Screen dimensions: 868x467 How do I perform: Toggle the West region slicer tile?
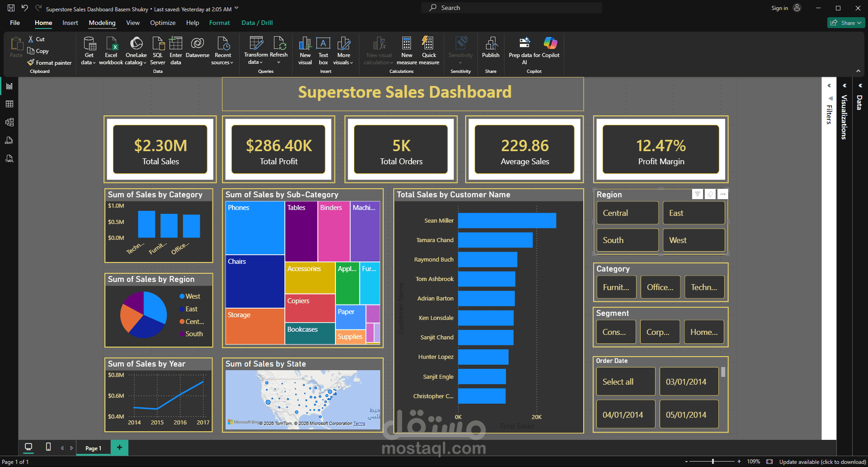(x=694, y=240)
